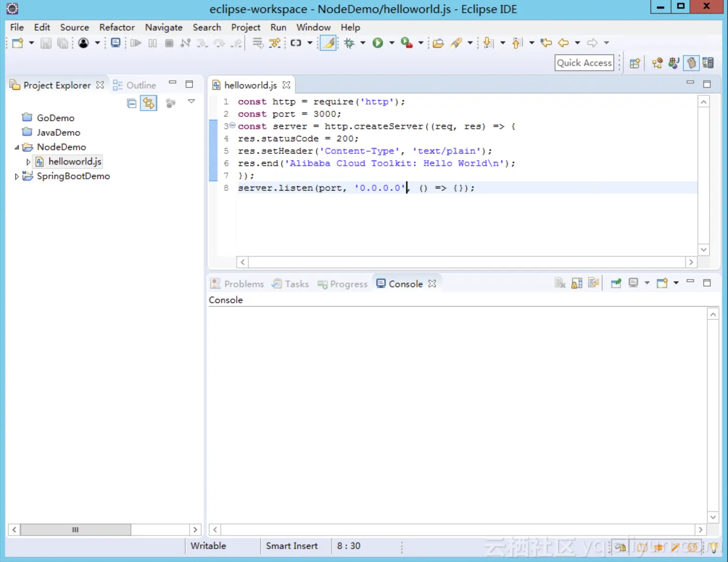The width and height of the screenshot is (728, 562).
Task: Click the Project Explorer horizontal scrollbar thumb
Action: click(x=75, y=530)
